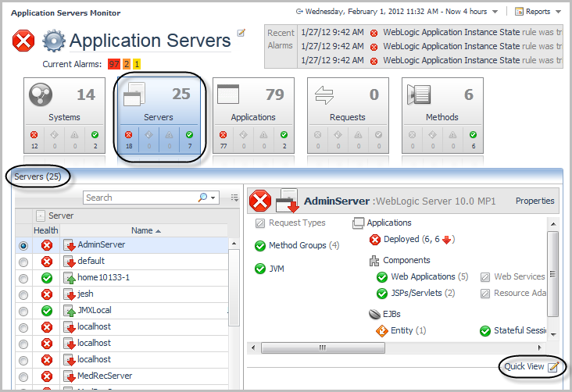Viewport: 572px width, 392px height.
Task: Sort by the Health column header
Action: [x=46, y=231]
